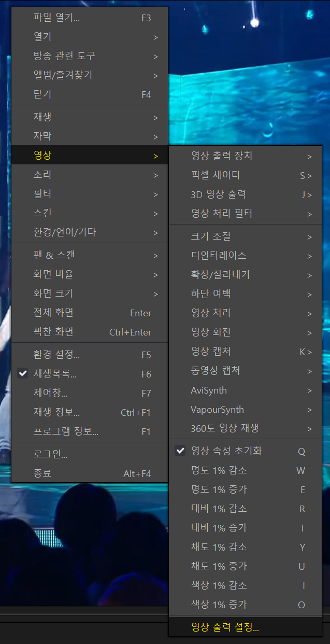Open 영상 캡처 submenu
This screenshot has width=330, height=644.
[x=245, y=352]
